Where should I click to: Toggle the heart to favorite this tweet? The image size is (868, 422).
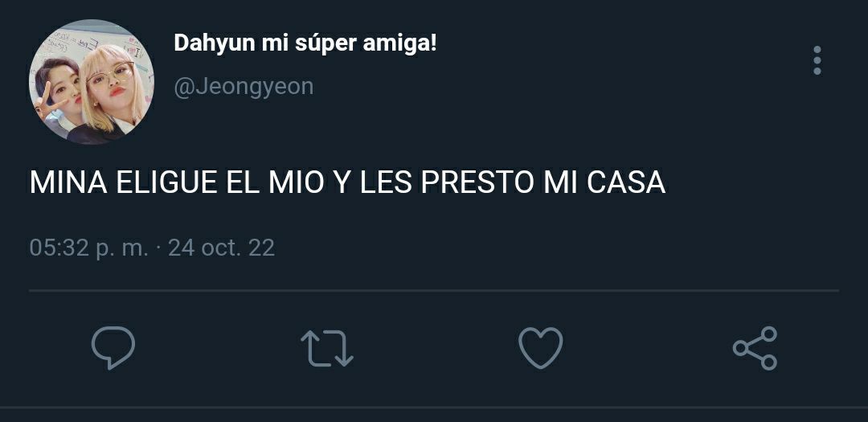point(540,348)
